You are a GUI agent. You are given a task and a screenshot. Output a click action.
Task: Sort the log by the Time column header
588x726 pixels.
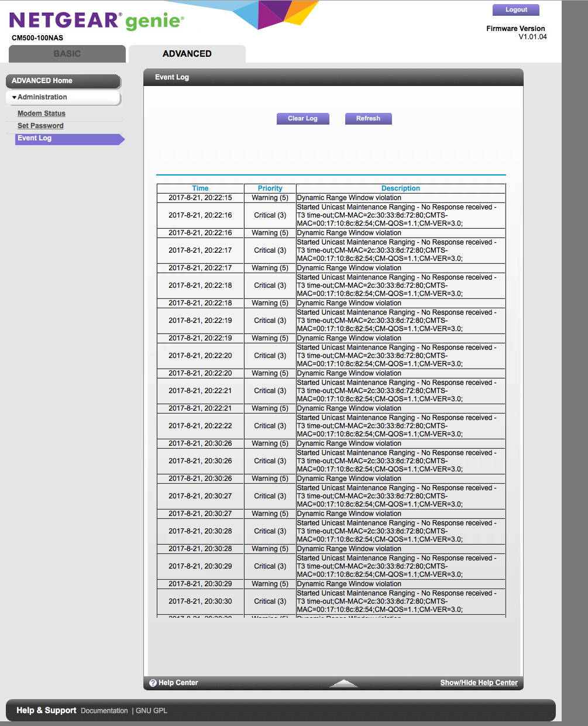[x=200, y=188]
